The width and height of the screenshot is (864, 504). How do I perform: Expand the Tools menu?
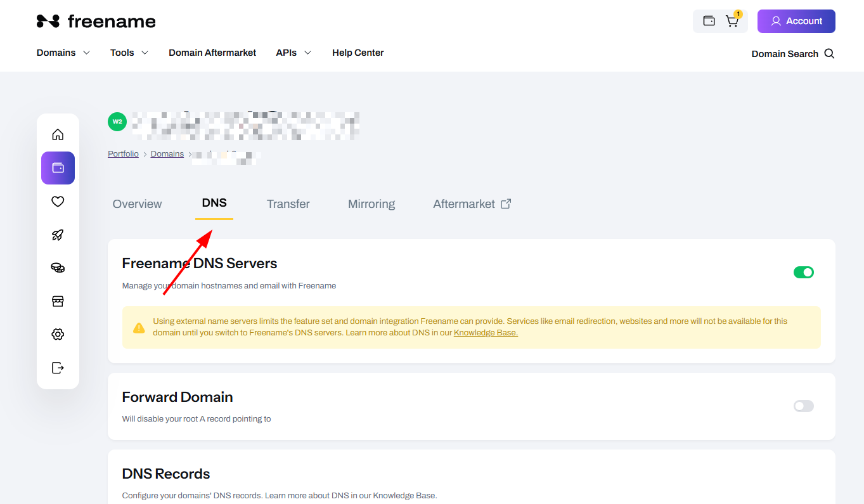[x=129, y=53]
